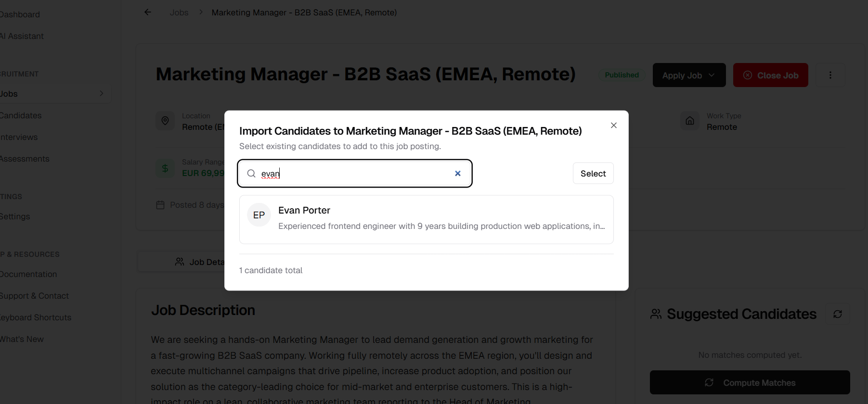Click the magnifier search icon in dialog
The width and height of the screenshot is (868, 404).
251,174
